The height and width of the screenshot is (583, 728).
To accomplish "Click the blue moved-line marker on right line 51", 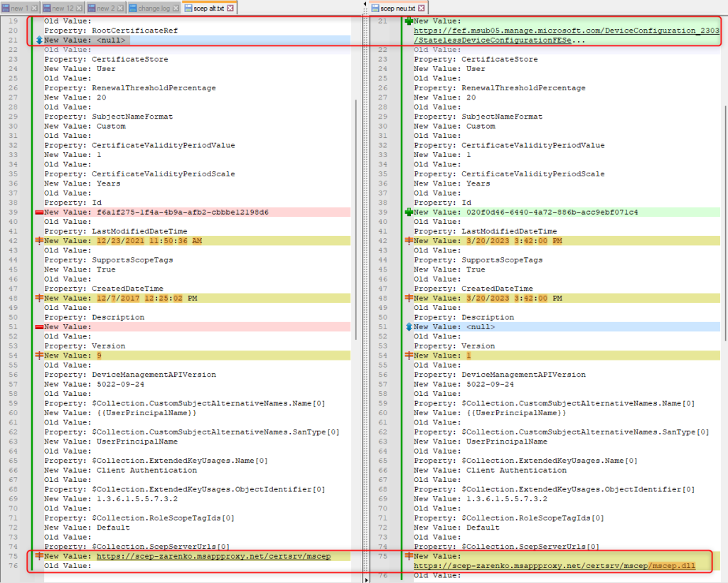I will click(x=409, y=327).
